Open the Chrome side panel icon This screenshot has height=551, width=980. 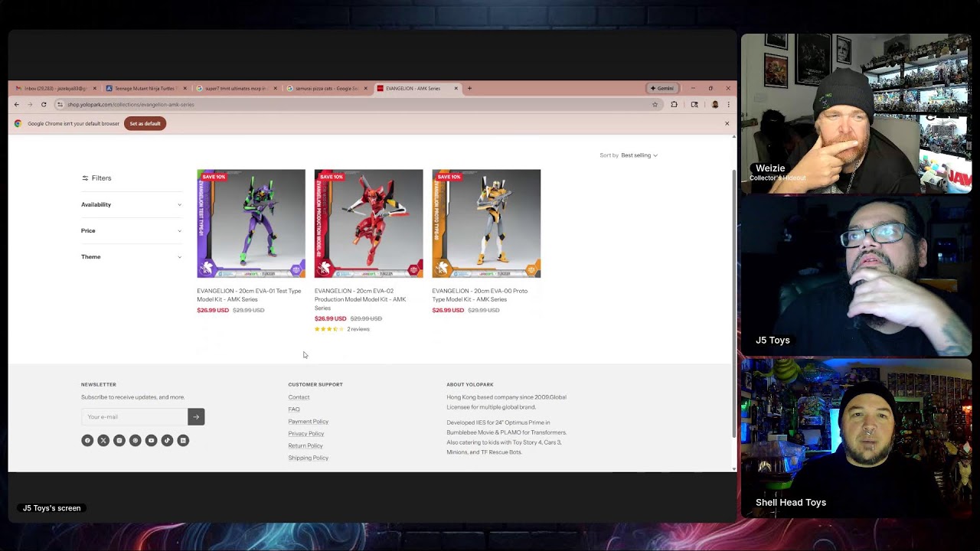click(x=694, y=104)
